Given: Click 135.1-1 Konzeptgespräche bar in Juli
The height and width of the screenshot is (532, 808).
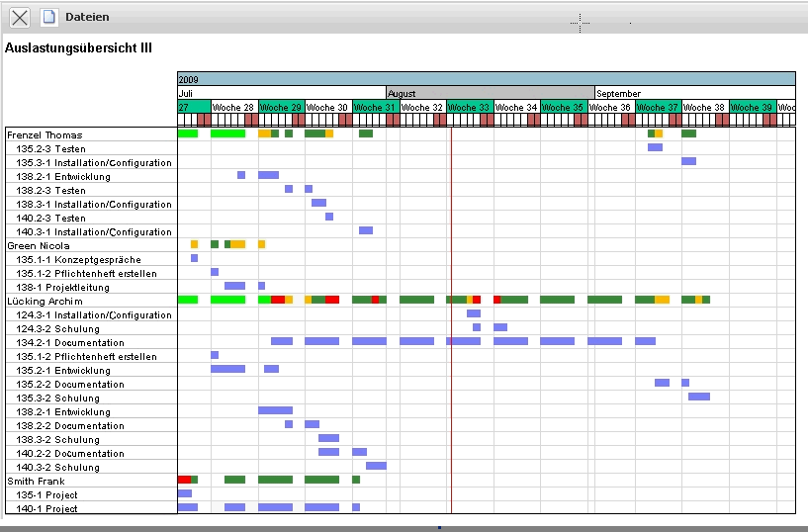Looking at the screenshot, I should tap(194, 258).
